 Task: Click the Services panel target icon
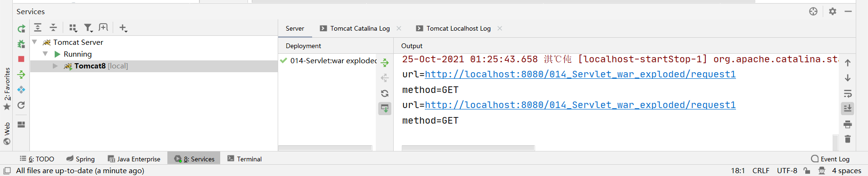813,11
